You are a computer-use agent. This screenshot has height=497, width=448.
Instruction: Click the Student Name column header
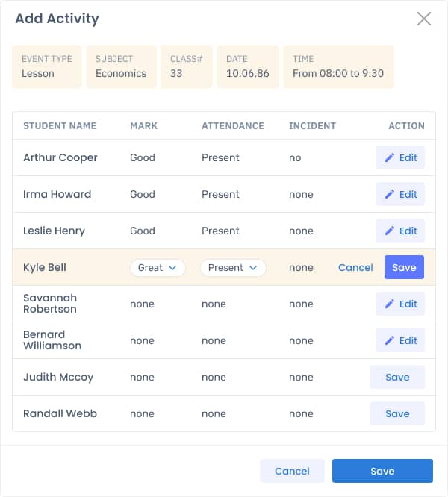(x=60, y=125)
